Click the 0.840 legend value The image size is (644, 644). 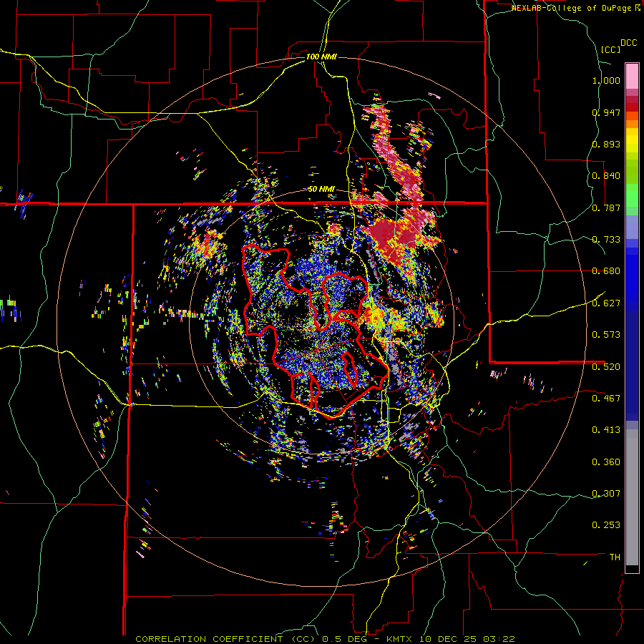(606, 176)
